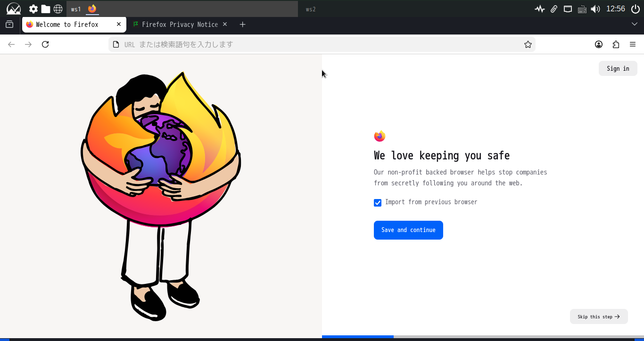The height and width of the screenshot is (341, 644).
Task: Bookmark this page with the star
Action: coord(528,44)
